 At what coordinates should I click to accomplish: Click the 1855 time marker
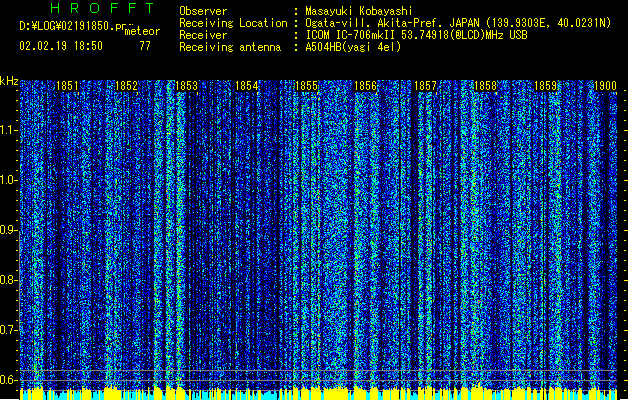click(x=306, y=86)
